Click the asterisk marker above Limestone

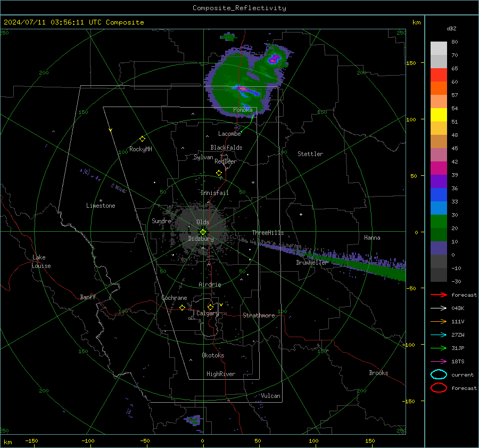click(x=101, y=201)
